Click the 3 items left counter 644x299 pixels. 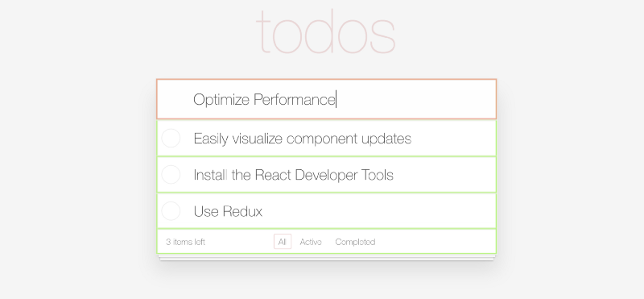click(x=186, y=242)
